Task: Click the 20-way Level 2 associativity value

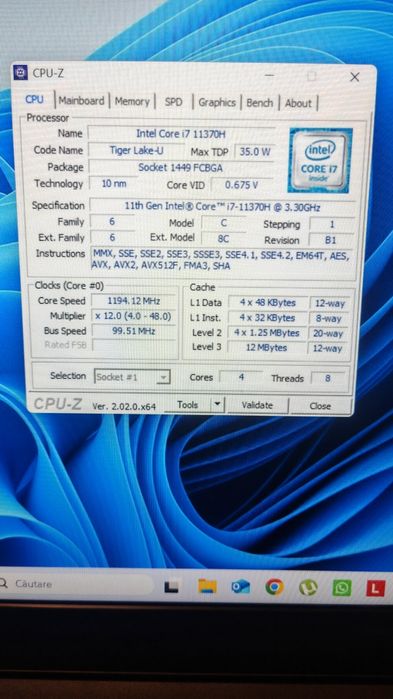Action: (328, 333)
